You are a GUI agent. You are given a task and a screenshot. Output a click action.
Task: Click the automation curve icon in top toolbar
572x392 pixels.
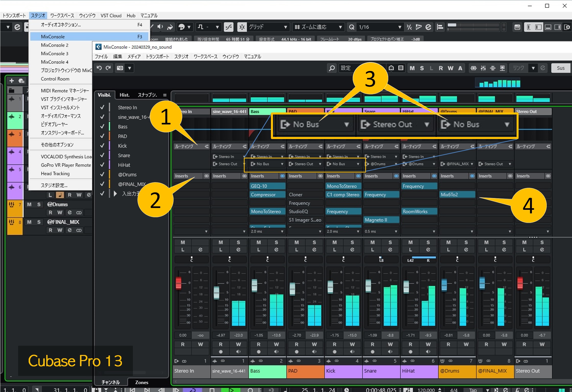(x=228, y=27)
